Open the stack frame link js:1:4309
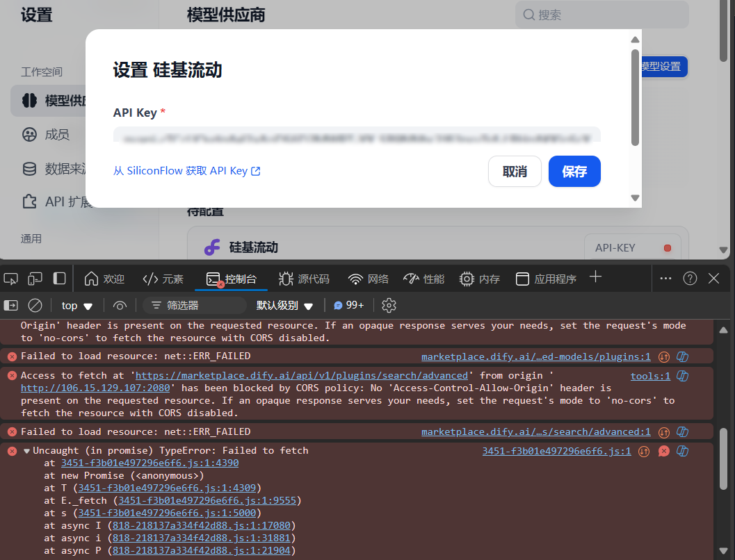The image size is (735, 560). (167, 488)
